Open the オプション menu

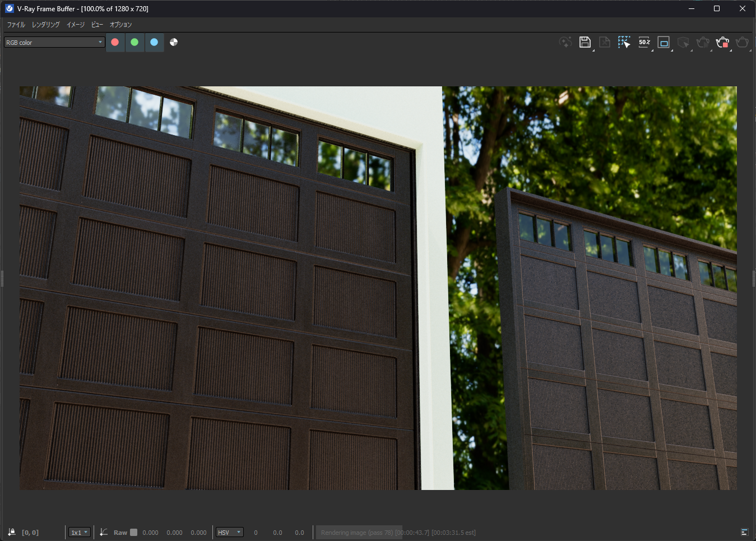pyautogui.click(x=120, y=25)
